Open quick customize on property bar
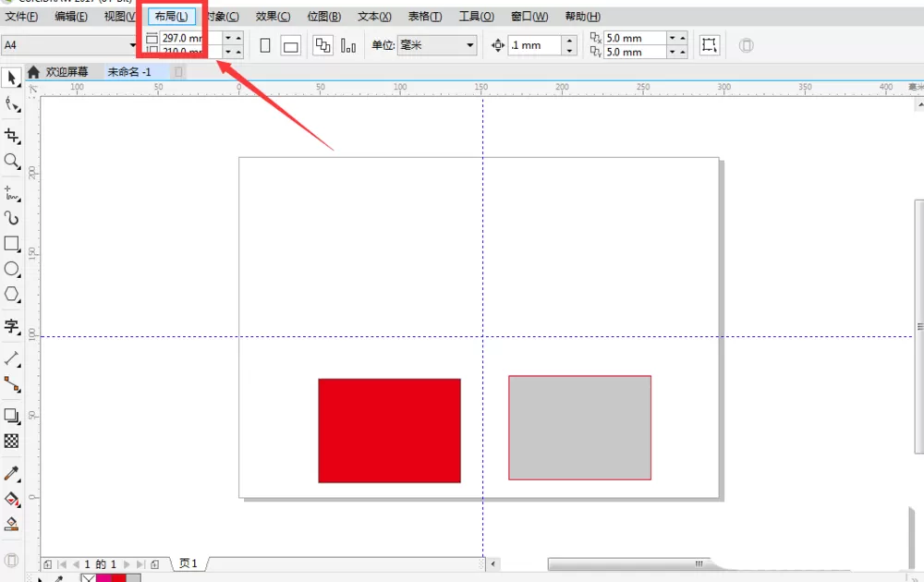Image resolution: width=924 pixels, height=582 pixels. (x=746, y=45)
